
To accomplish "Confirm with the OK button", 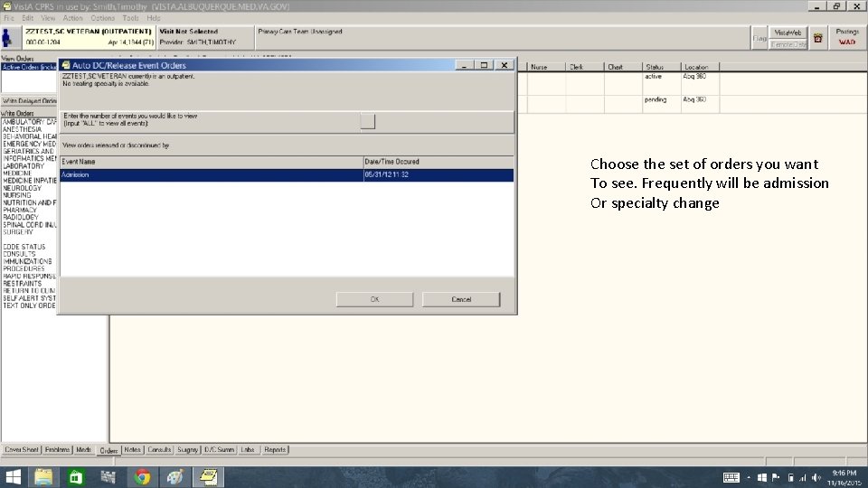I will pyautogui.click(x=374, y=299).
